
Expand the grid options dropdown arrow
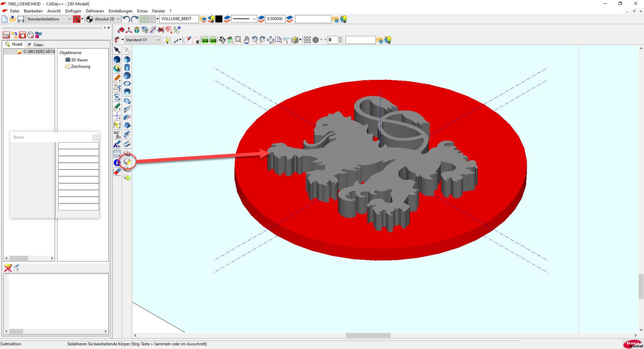point(157,19)
